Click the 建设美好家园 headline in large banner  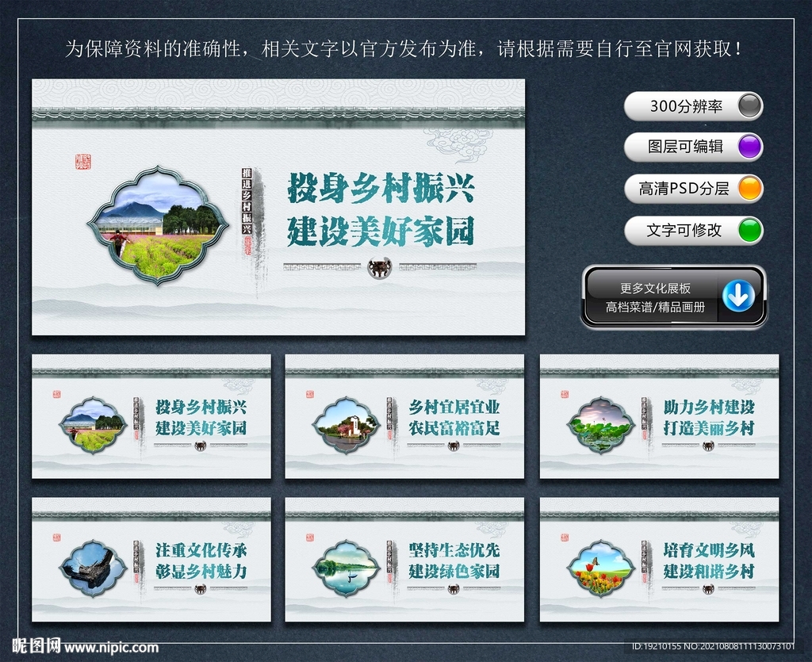381,232
